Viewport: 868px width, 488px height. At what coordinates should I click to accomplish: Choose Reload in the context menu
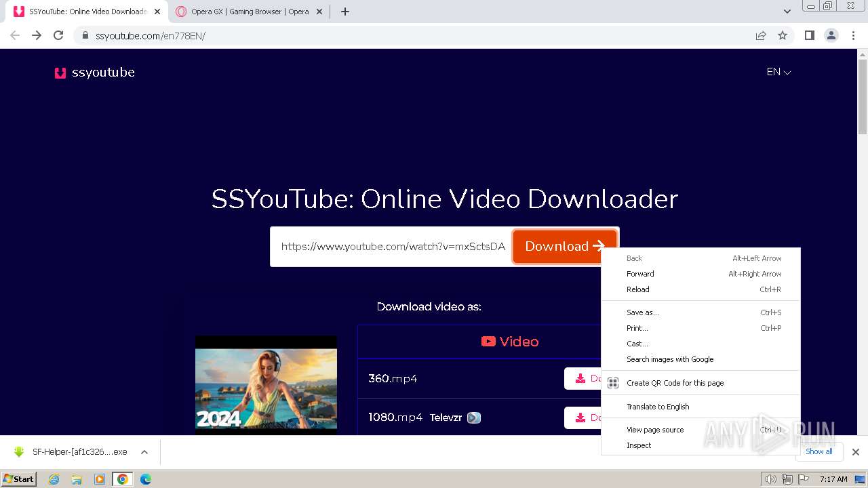point(701,289)
